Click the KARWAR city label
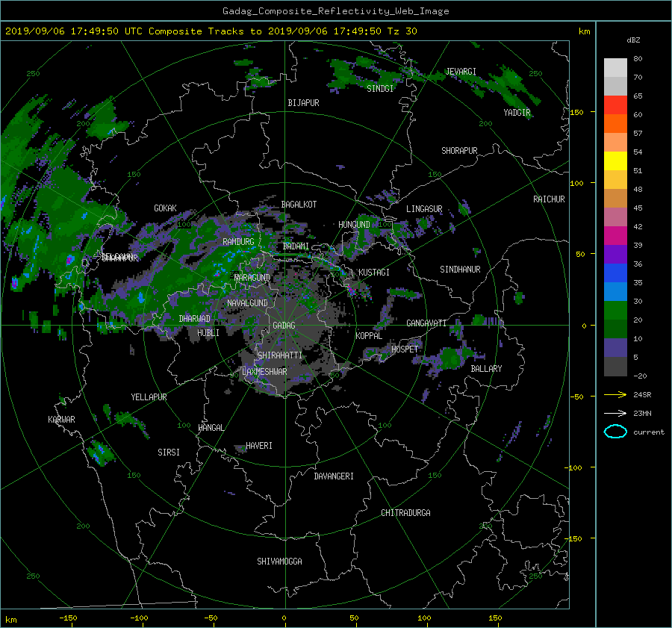This screenshot has height=628, width=672. 61,419
